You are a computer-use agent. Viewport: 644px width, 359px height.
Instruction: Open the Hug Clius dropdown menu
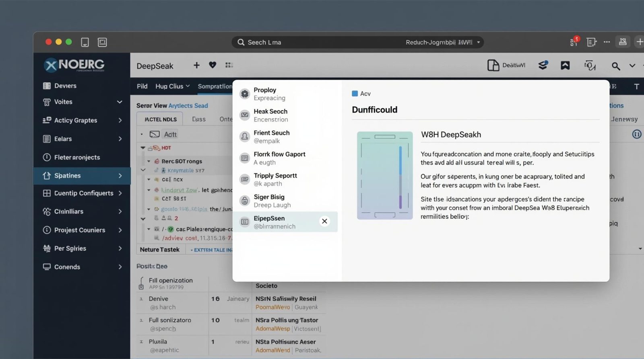click(172, 86)
